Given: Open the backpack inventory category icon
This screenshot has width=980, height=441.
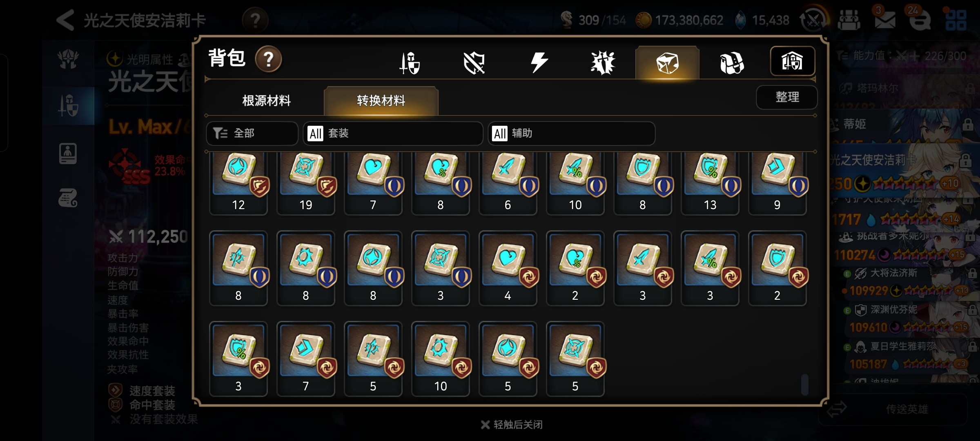Looking at the screenshot, I should [x=732, y=63].
